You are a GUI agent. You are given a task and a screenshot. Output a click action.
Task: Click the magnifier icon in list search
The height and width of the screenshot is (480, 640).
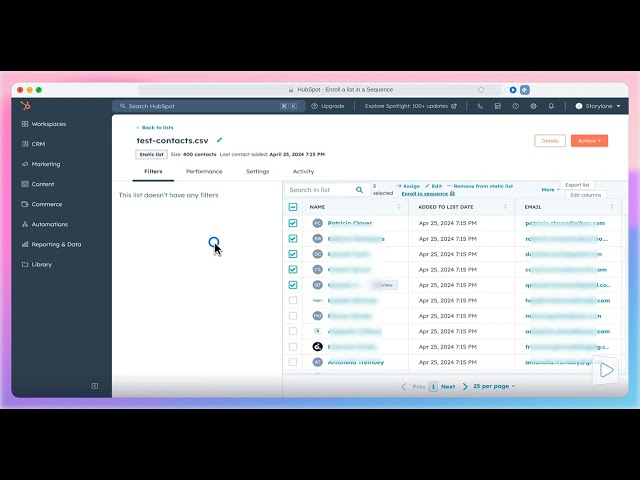coord(359,190)
